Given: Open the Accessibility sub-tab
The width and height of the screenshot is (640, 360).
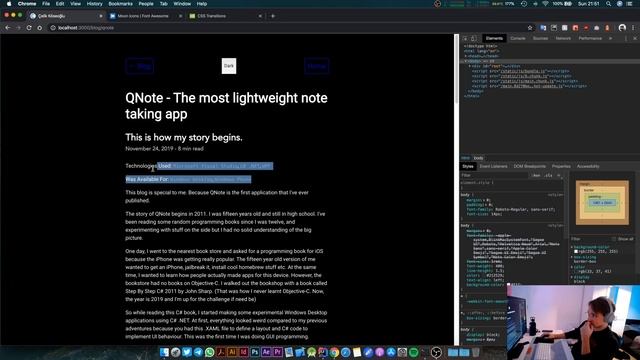Looking at the screenshot, I should [x=588, y=166].
